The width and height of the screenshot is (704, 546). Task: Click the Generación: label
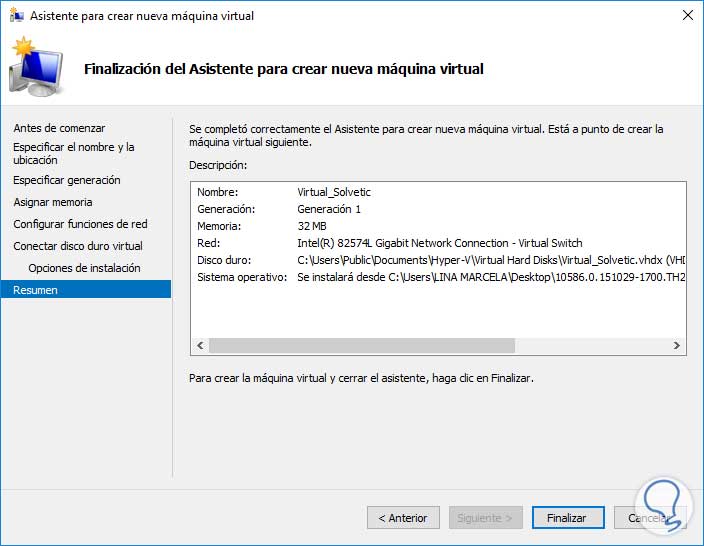226,209
